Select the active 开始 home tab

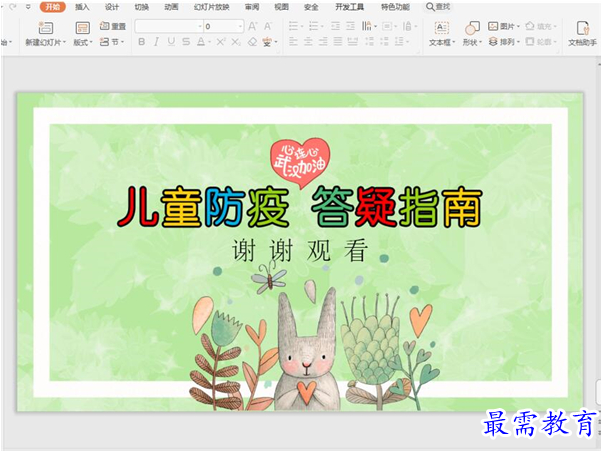point(52,7)
